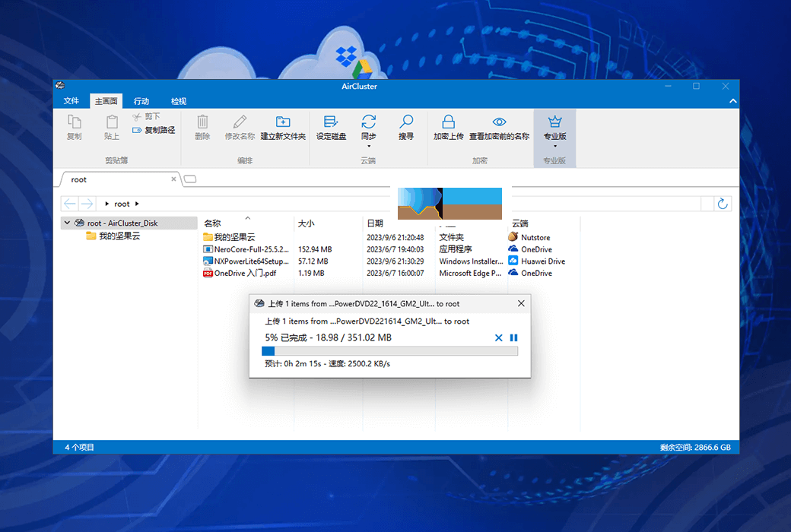Click the Pro edition (专业版) crown icon
Viewport: 791px width, 532px height.
tap(555, 122)
